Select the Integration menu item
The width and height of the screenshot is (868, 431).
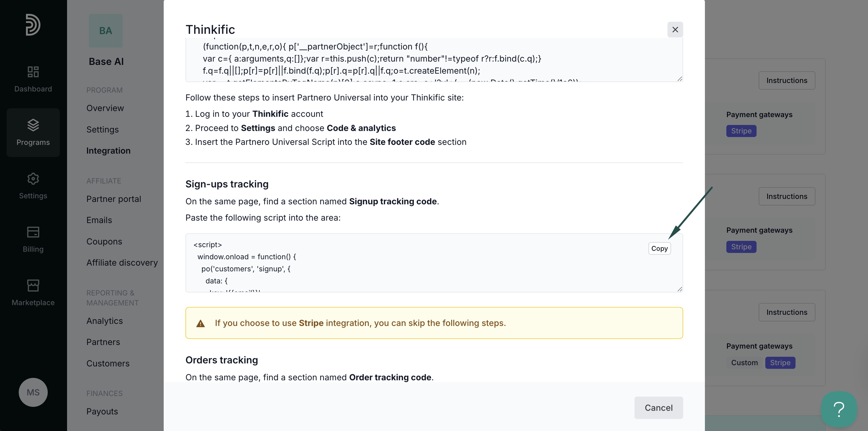coord(108,151)
